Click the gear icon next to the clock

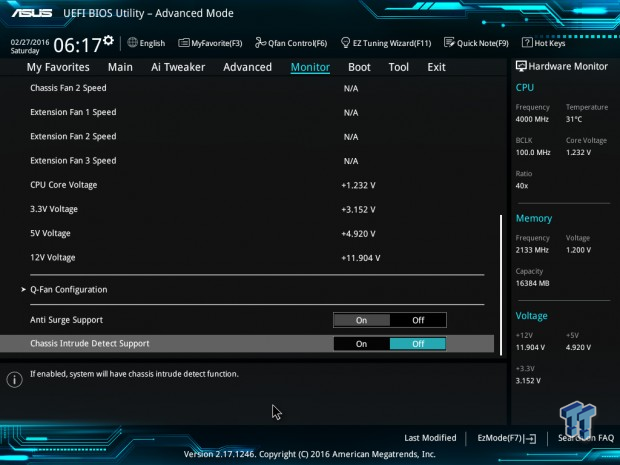point(108,40)
